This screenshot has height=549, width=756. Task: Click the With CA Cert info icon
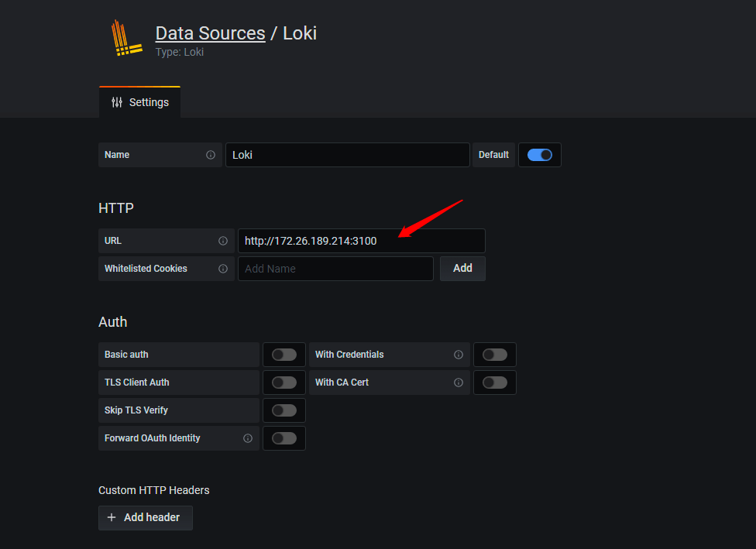(x=459, y=383)
